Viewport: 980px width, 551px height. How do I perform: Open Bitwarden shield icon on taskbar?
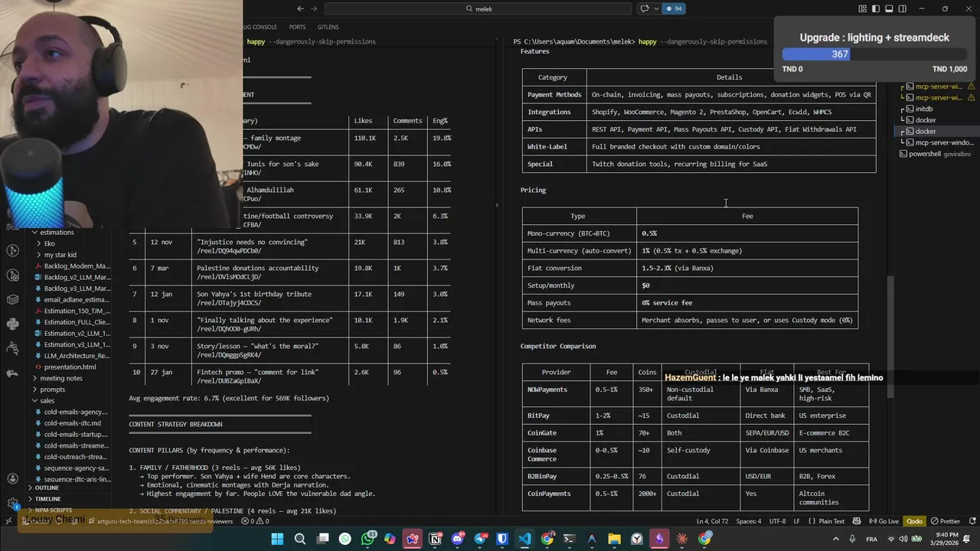click(502, 539)
